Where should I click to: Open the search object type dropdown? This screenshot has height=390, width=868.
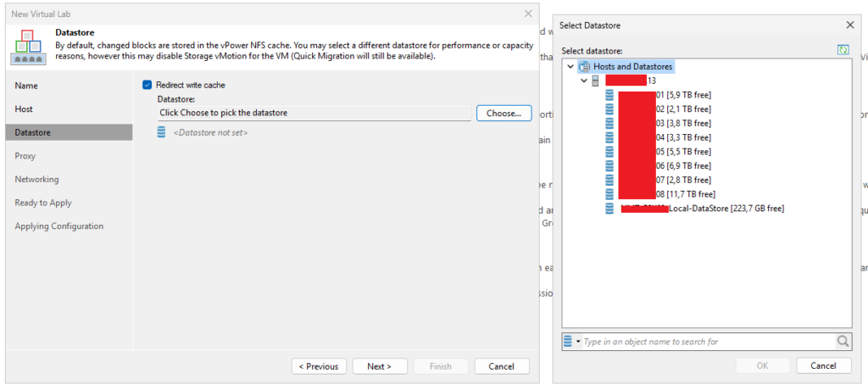[x=571, y=342]
